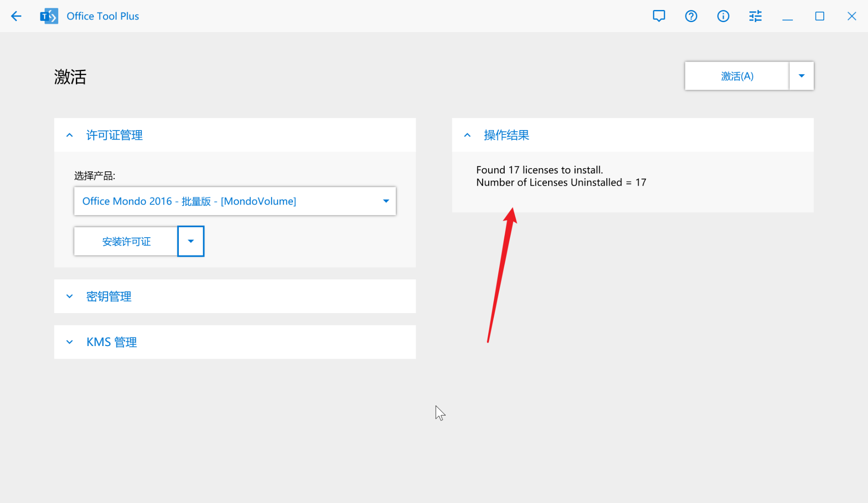Image resolution: width=868 pixels, height=503 pixels.
Task: Click the Office Tool Plus logo icon
Action: (49, 16)
